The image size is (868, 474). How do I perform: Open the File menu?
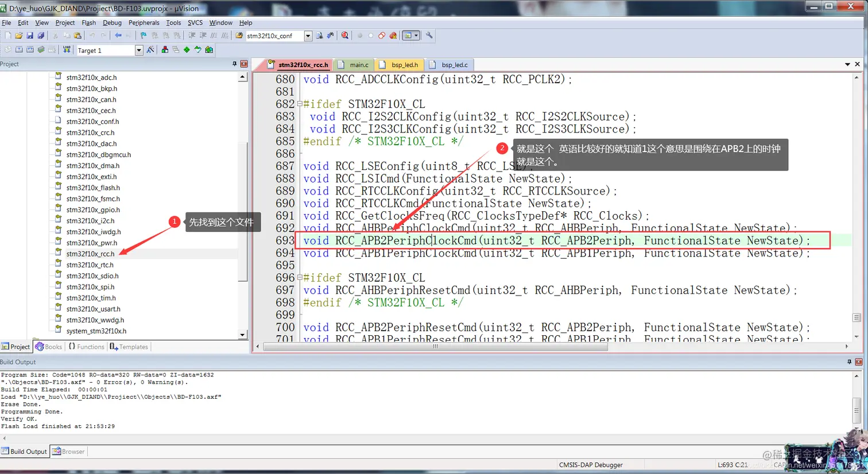(6, 23)
